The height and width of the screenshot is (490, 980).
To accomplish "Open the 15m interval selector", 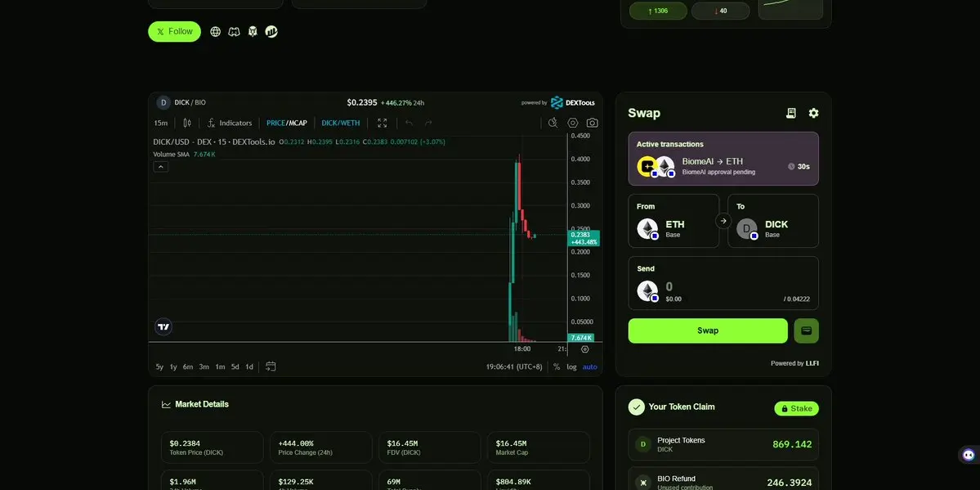I will coord(161,123).
